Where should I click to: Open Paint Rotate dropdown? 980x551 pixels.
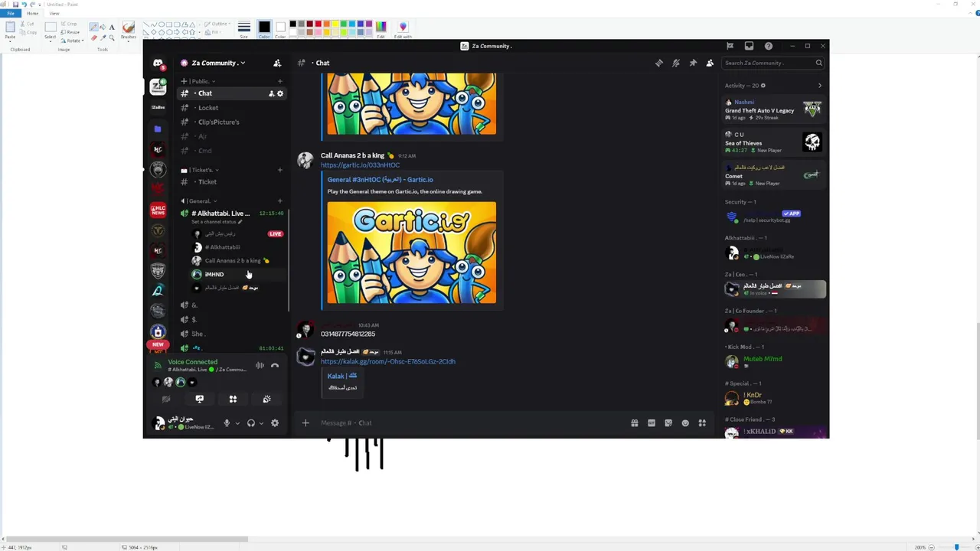[73, 40]
